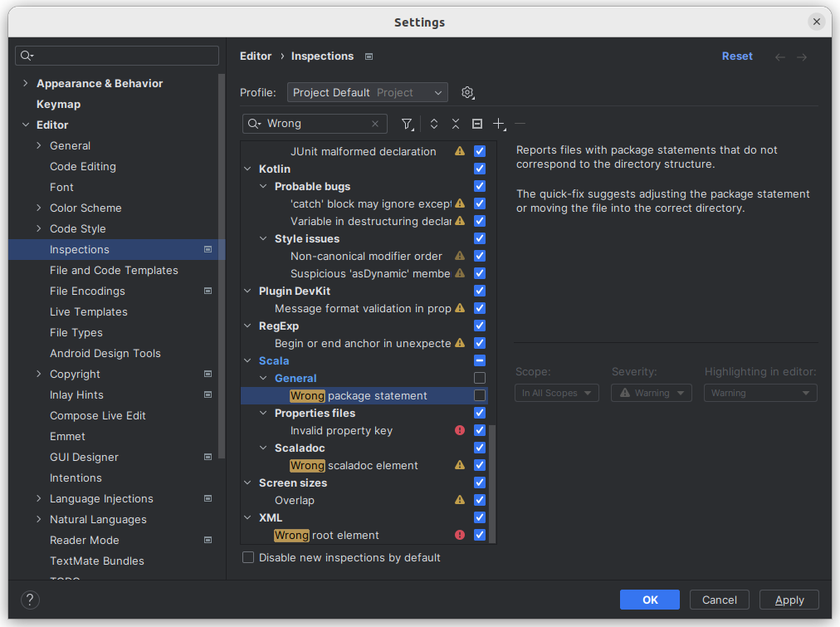Open the Live Templates settings page

89,311
